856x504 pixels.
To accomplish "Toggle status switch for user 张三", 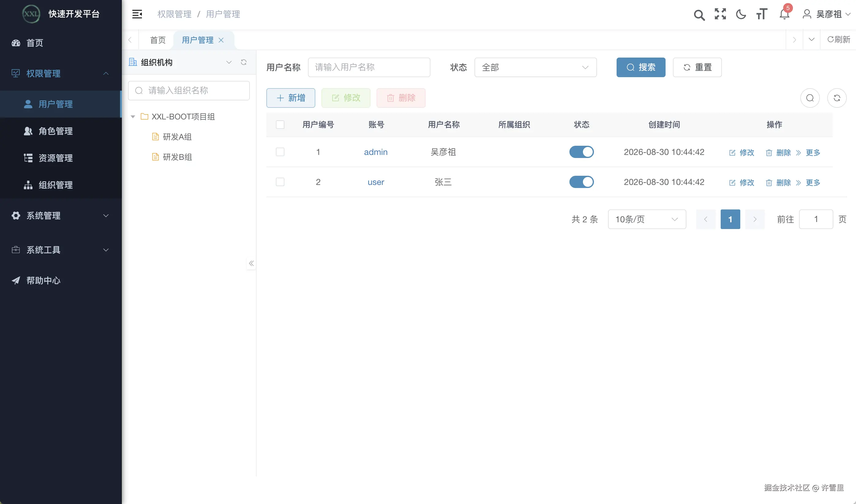I will click(581, 182).
